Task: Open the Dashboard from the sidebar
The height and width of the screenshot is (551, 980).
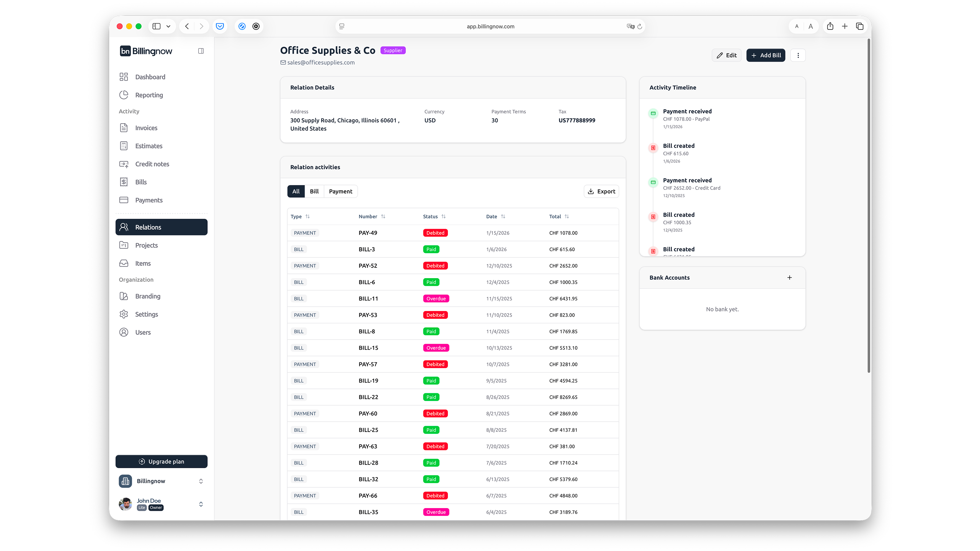Action: 150,77
